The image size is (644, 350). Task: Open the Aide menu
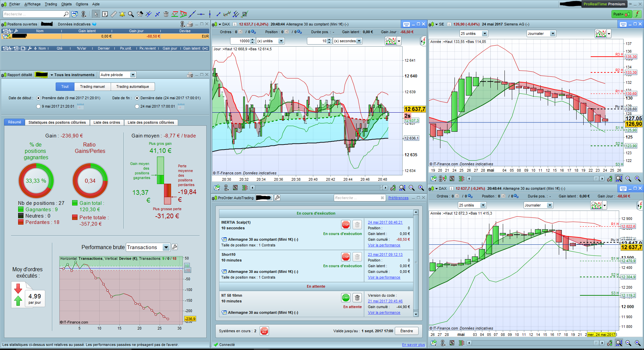coord(96,4)
